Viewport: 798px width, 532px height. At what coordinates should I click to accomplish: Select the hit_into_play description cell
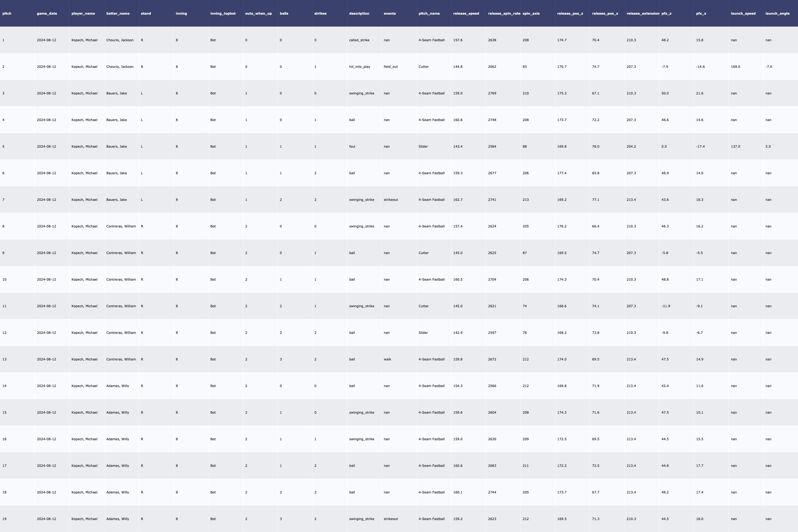[x=359, y=67]
